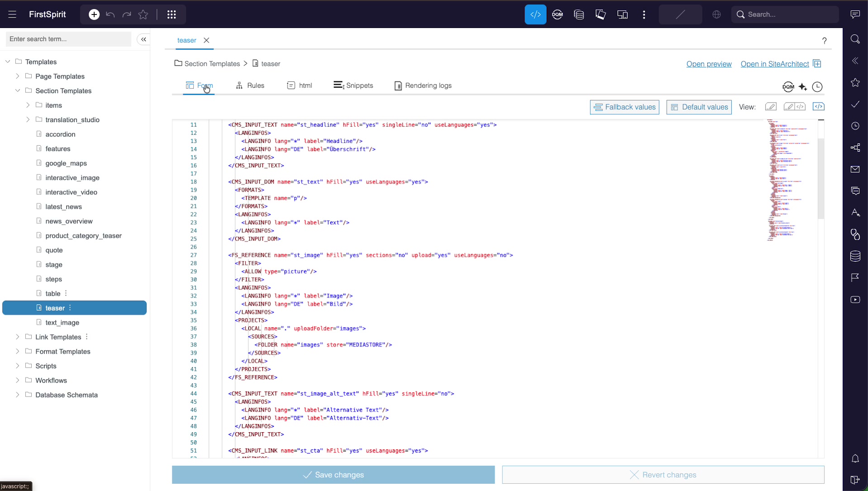Open the mail envelope icon in right sidebar
868x491 pixels.
(855, 169)
